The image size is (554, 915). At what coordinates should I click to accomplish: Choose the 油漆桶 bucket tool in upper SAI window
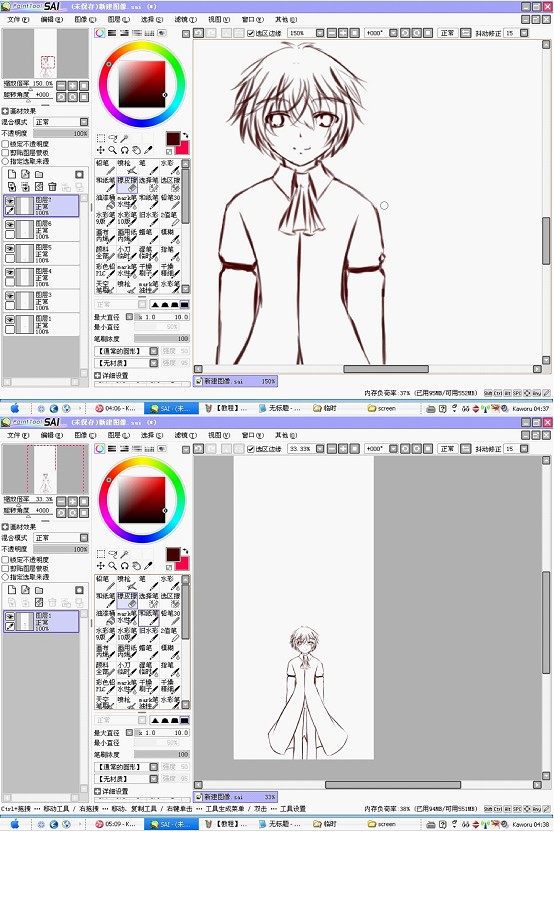click(x=105, y=202)
